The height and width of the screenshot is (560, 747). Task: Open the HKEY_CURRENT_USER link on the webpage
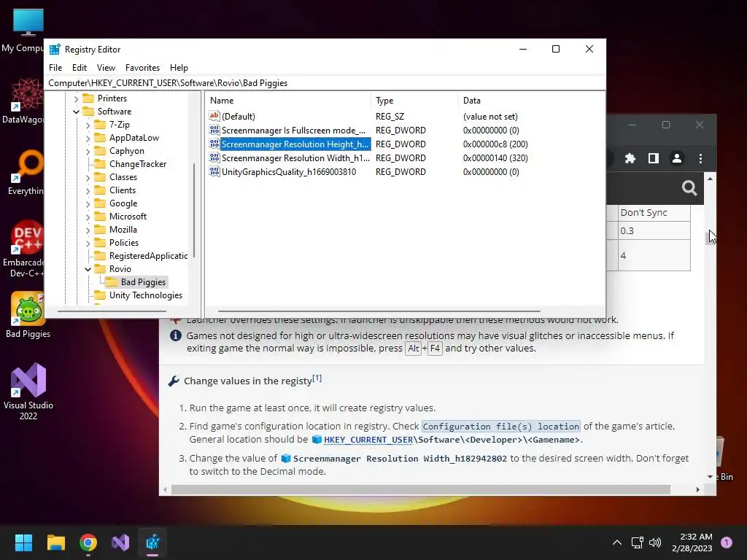tap(368, 440)
